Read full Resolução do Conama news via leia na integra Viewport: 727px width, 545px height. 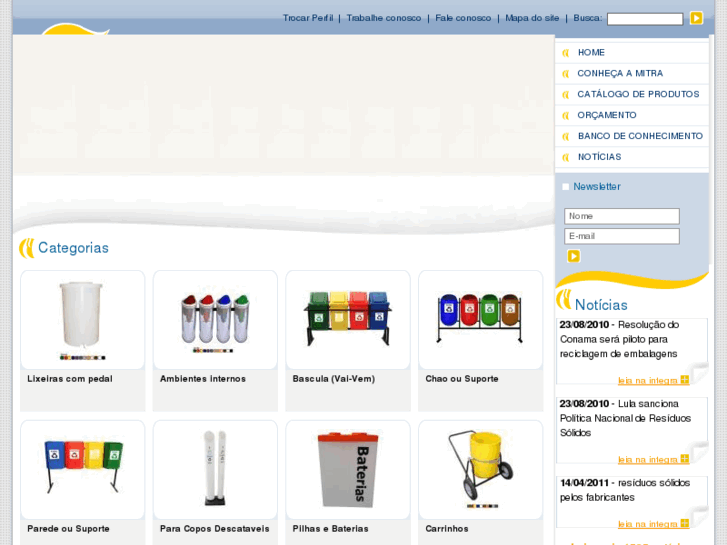tap(647, 381)
